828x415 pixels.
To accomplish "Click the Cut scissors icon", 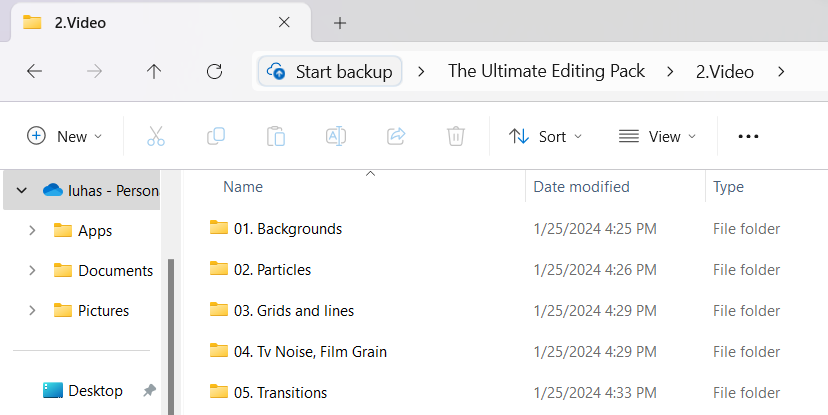I will point(155,136).
